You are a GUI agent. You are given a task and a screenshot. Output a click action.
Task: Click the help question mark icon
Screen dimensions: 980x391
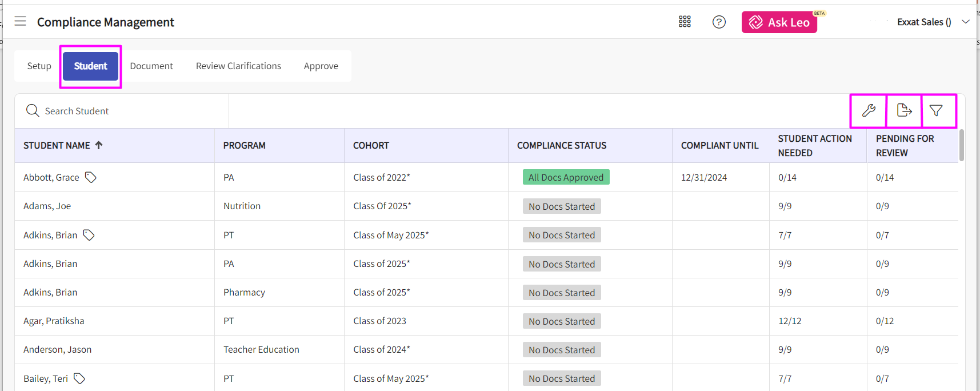pyautogui.click(x=719, y=22)
